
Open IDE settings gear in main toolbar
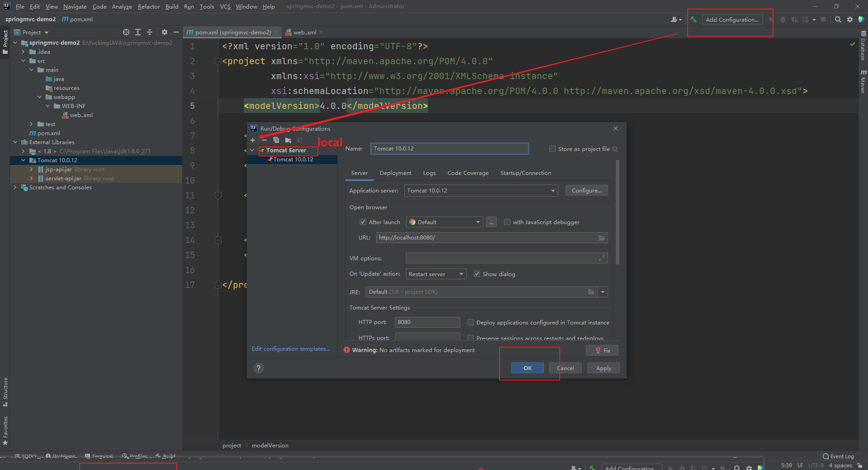click(x=850, y=19)
